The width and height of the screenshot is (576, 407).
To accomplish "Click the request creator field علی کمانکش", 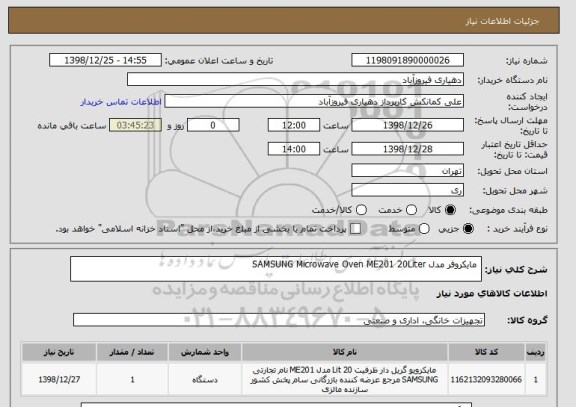I will click(x=314, y=101).
